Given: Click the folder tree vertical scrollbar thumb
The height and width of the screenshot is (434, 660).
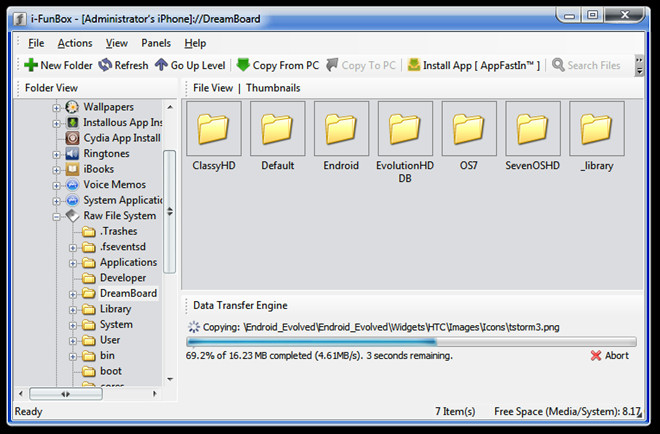Looking at the screenshot, I should [x=170, y=212].
